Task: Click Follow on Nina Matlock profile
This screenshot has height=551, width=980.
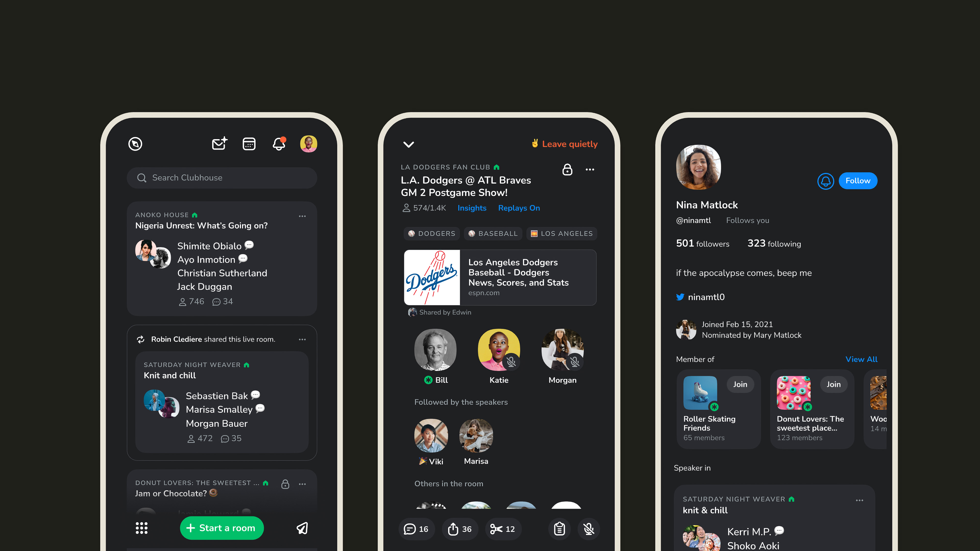Action: click(859, 180)
